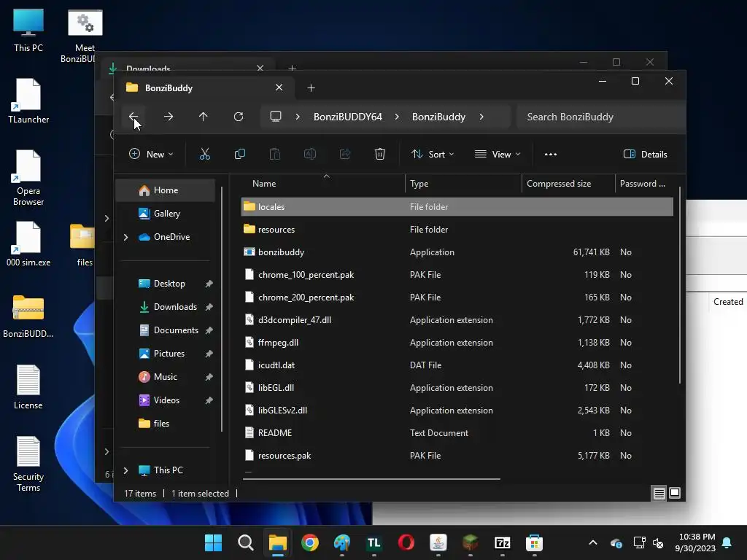Click BonziBUDDY64 in the breadcrumb path
747x560 pixels.
point(348,117)
